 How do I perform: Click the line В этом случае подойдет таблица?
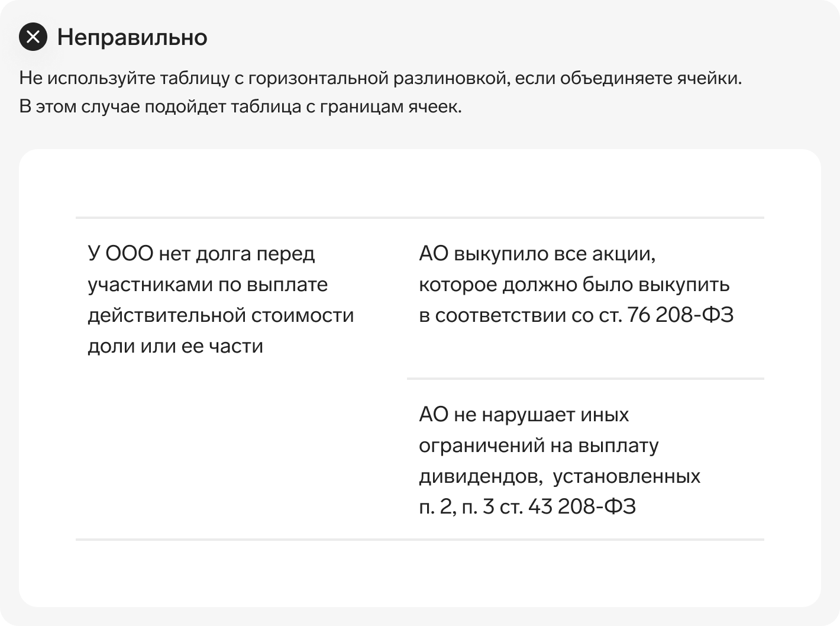click(x=240, y=107)
